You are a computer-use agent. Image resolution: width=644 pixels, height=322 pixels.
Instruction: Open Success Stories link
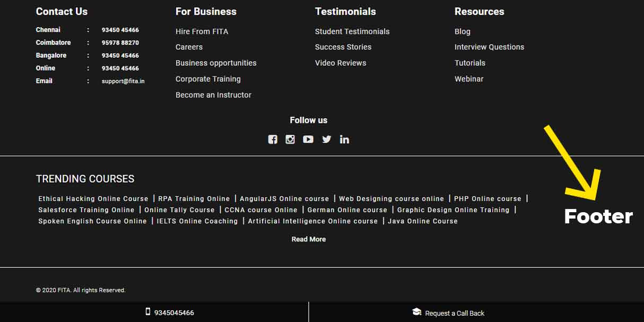coord(343,47)
